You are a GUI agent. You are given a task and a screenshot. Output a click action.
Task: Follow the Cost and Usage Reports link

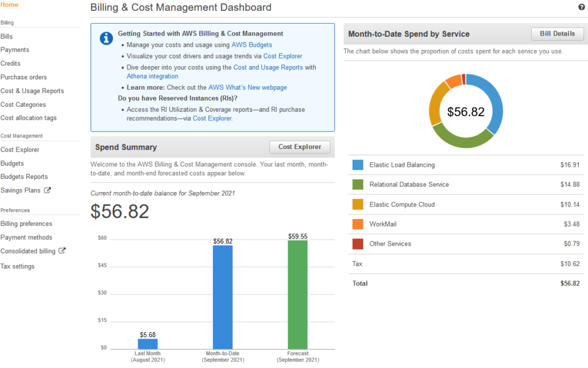point(268,67)
